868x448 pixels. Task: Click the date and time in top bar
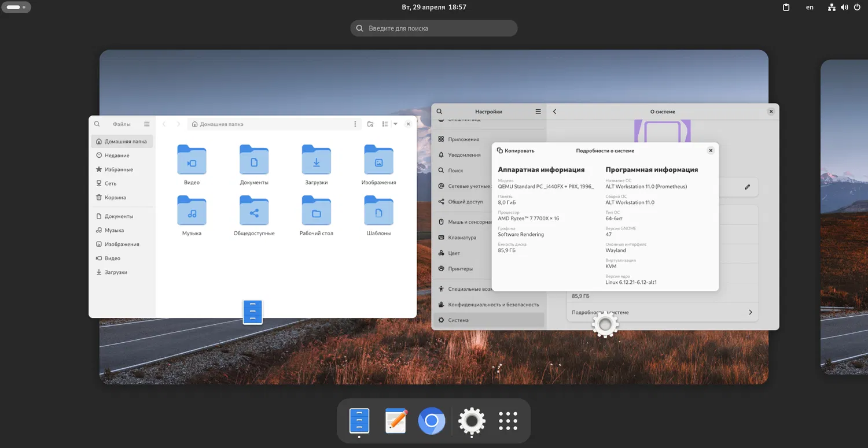[x=433, y=8]
